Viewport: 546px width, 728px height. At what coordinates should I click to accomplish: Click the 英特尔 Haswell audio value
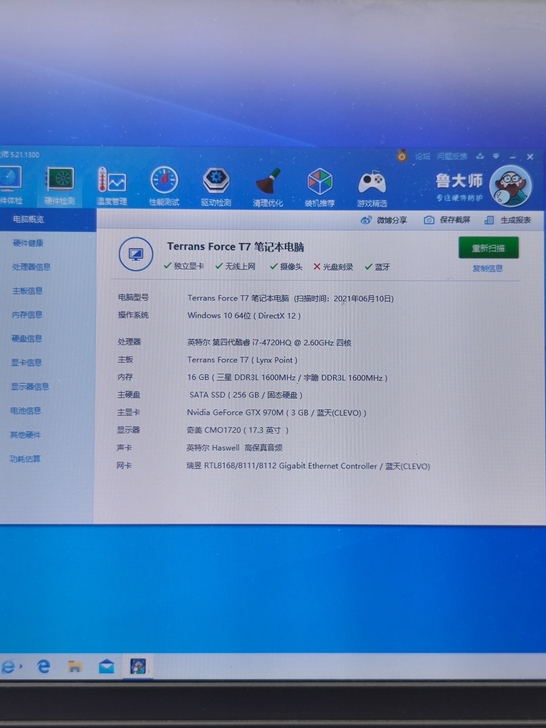[x=234, y=448]
